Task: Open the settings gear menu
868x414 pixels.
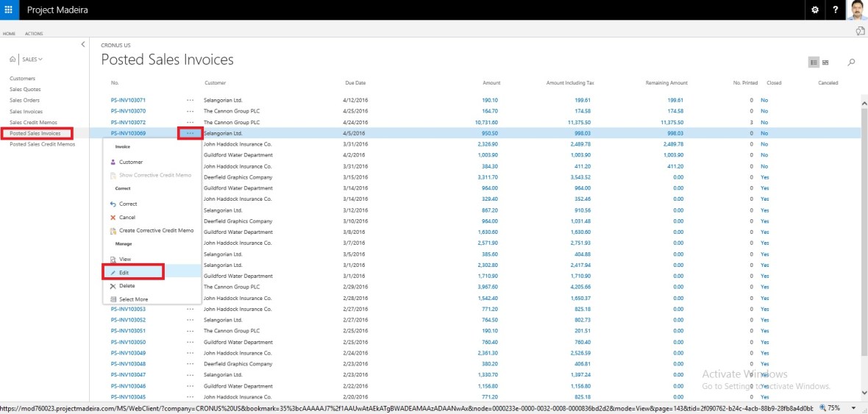Action: coord(814,10)
